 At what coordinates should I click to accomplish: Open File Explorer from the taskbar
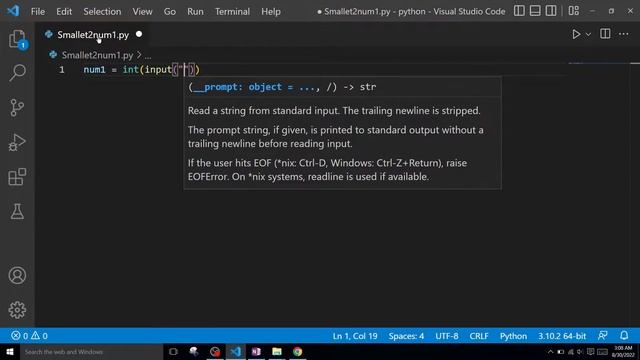pyautogui.click(x=277, y=352)
